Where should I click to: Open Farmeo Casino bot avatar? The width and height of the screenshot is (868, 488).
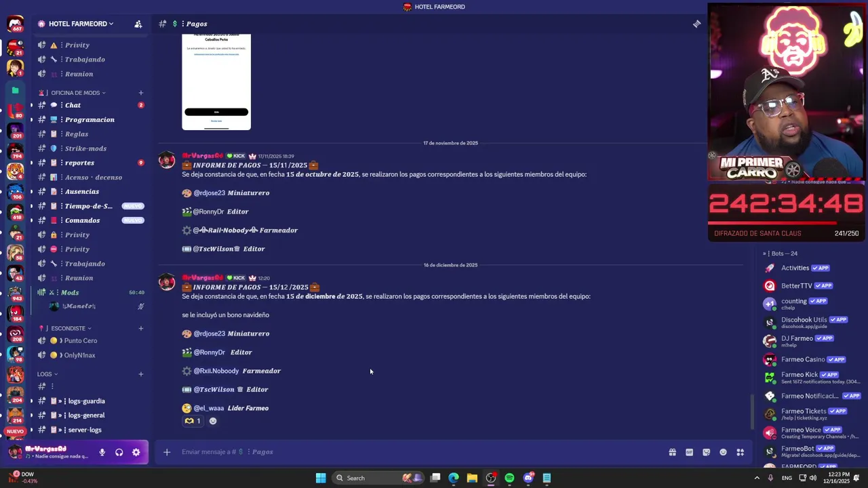(770, 359)
